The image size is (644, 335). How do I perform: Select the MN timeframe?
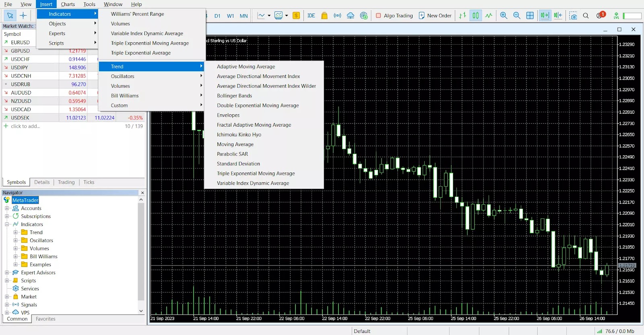244,16
